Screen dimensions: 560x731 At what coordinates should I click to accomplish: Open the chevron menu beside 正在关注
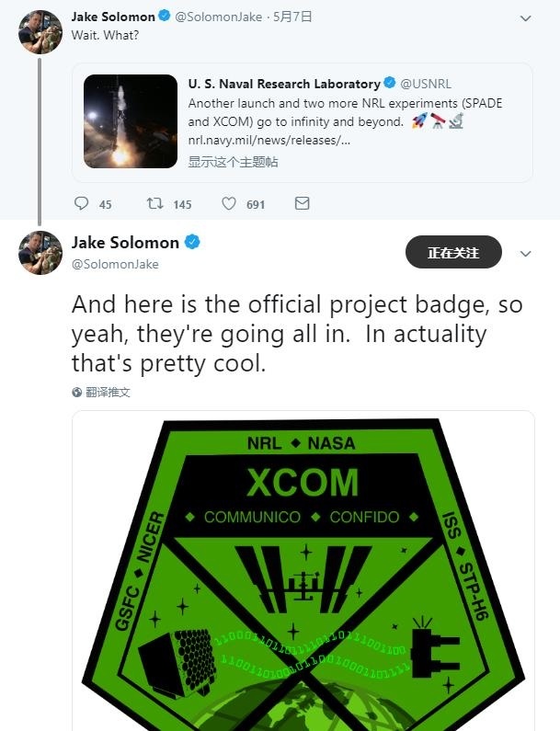tap(526, 254)
